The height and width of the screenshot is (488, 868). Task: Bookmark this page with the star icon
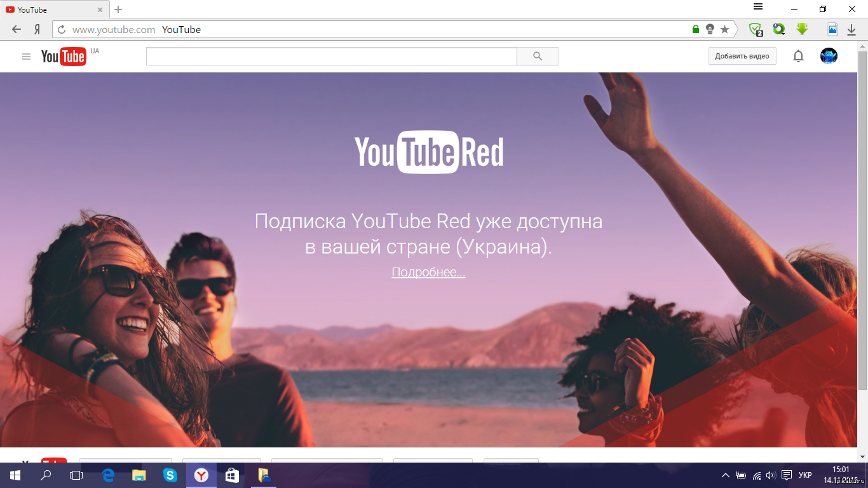724,29
